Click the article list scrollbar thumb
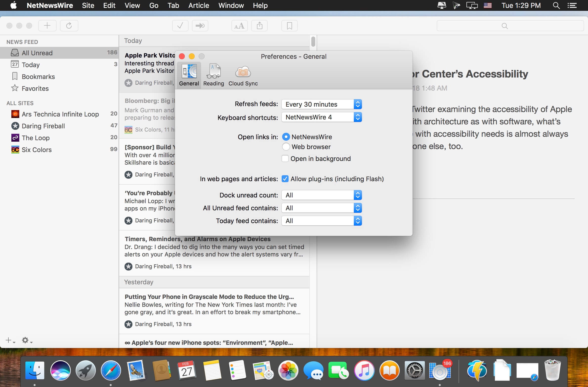588x387 pixels. click(x=313, y=41)
